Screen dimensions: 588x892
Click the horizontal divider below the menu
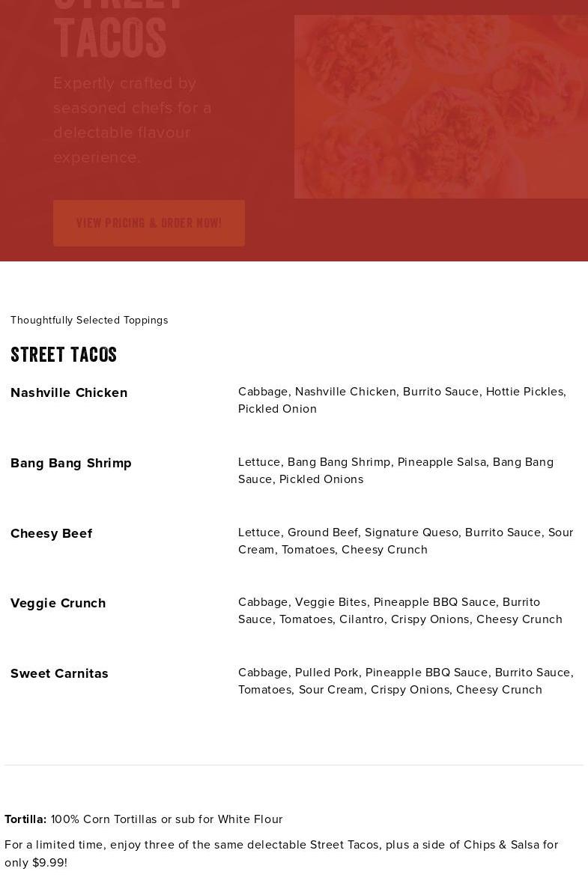294,765
